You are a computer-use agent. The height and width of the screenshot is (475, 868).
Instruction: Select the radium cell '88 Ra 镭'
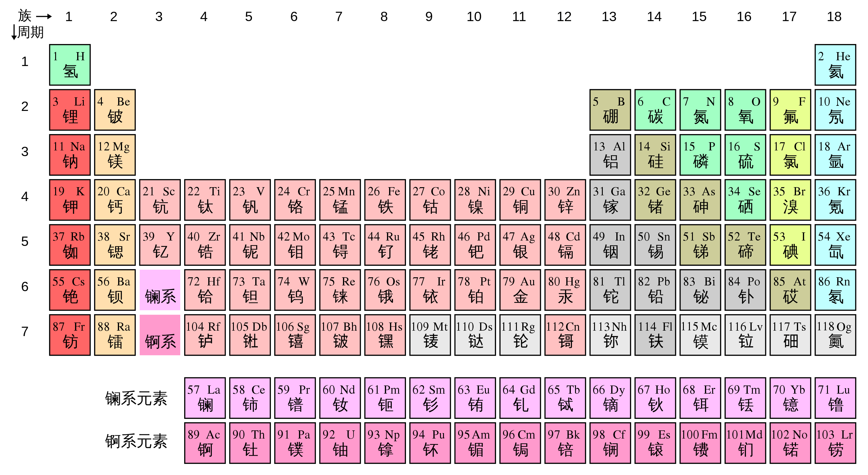(115, 335)
